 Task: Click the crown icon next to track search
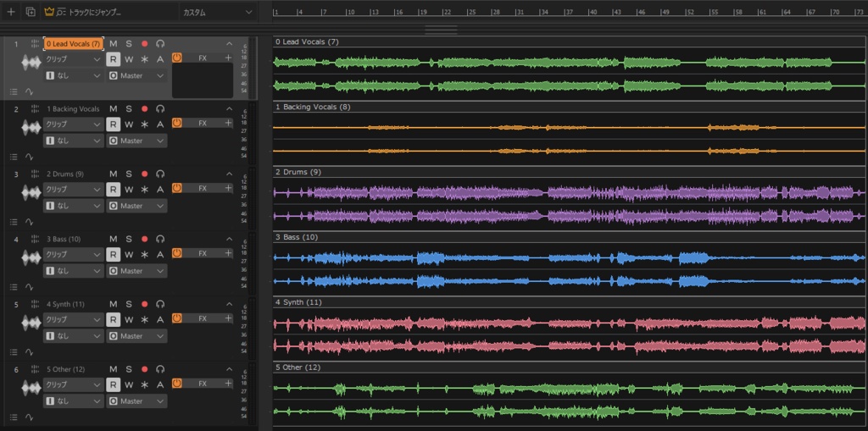tap(49, 12)
